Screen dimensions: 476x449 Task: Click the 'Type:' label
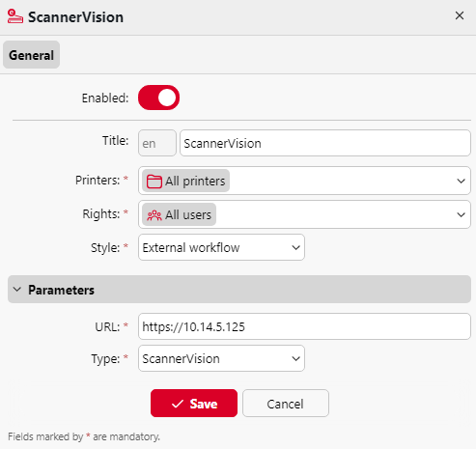click(105, 359)
